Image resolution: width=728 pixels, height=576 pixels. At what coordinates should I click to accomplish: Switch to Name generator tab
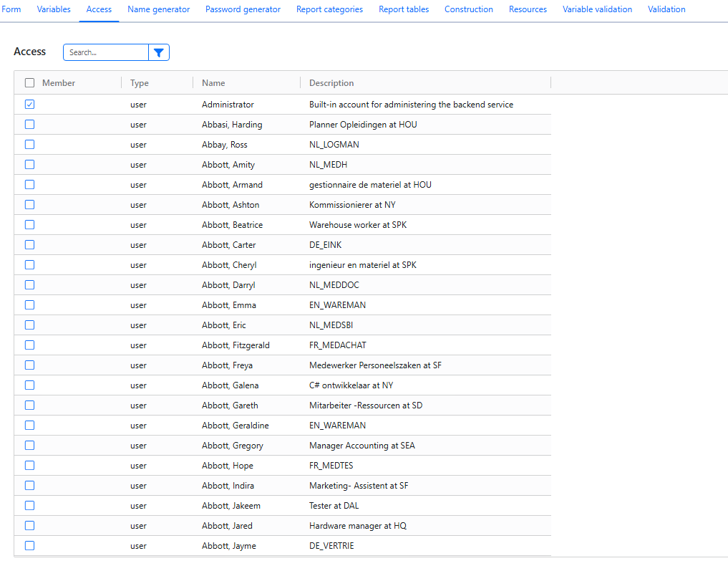click(159, 9)
